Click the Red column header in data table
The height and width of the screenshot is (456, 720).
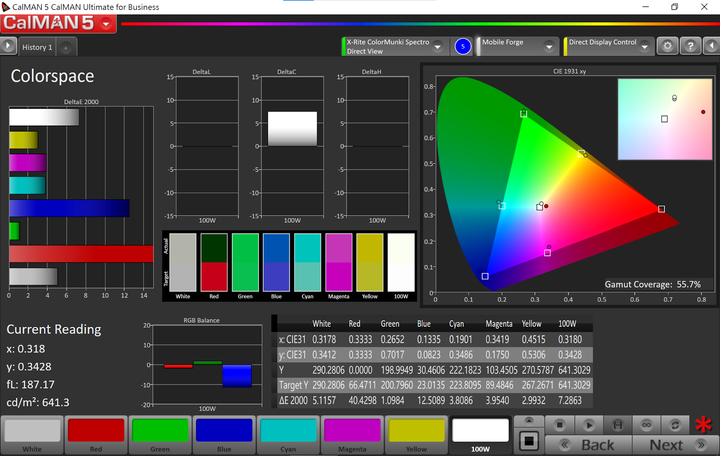pyautogui.click(x=354, y=324)
